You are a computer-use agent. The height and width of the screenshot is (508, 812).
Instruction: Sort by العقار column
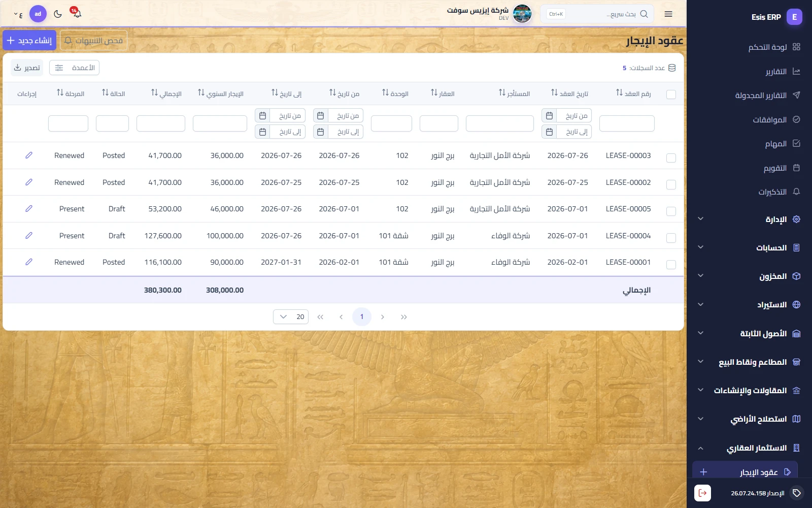pos(434,93)
